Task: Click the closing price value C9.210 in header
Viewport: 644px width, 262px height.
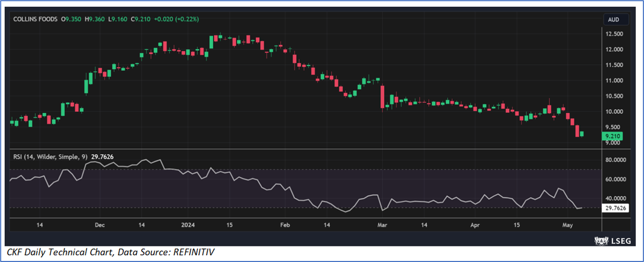Action: (x=140, y=19)
